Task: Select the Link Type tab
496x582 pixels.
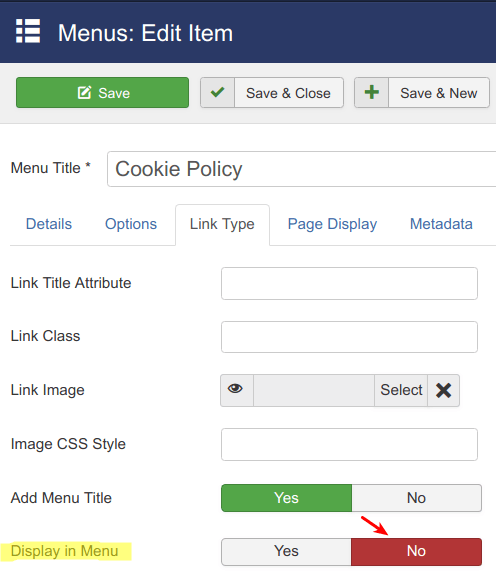Action: pos(222,224)
